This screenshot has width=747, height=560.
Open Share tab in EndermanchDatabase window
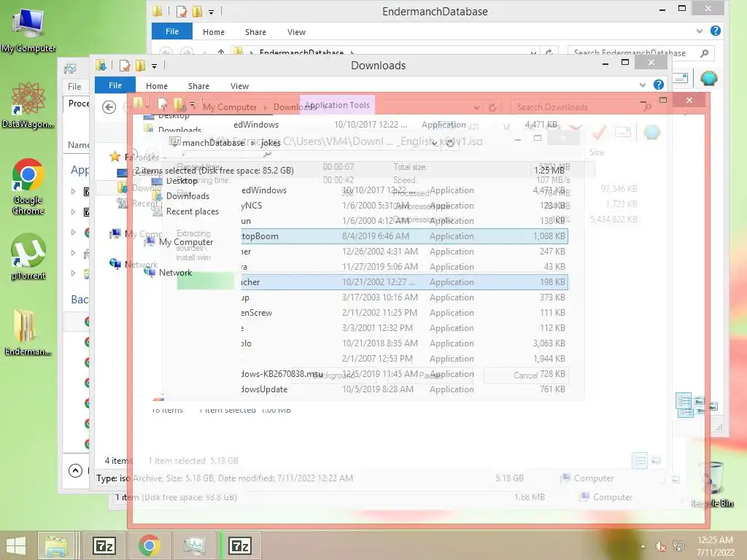255,32
